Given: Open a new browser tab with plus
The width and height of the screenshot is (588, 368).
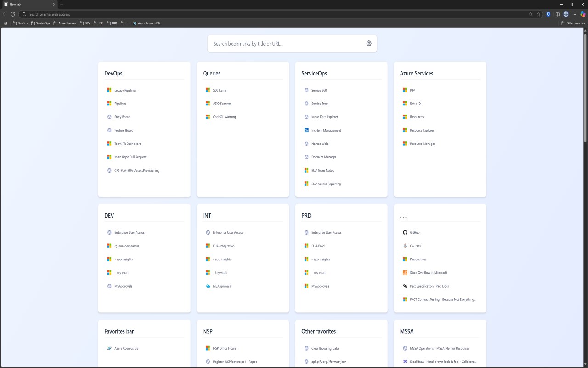Looking at the screenshot, I should coord(62,4).
